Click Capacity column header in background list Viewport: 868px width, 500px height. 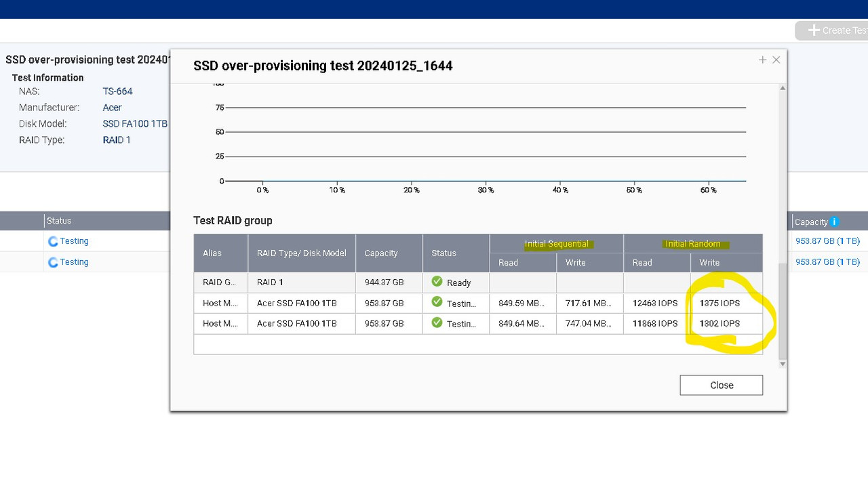coord(811,222)
